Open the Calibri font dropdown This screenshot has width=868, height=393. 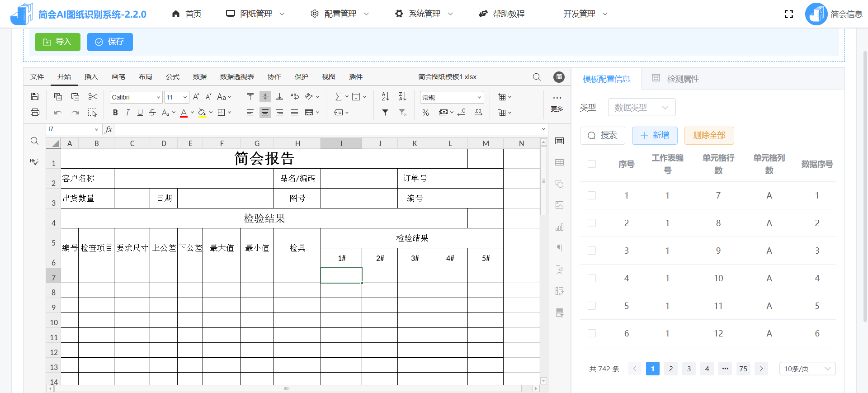tap(136, 97)
